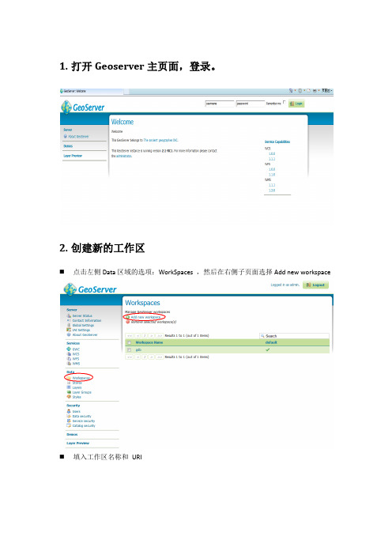Image resolution: width=392 pixels, height=555 pixels.
Task: Open the gdb workspace link
Action: 138,349
